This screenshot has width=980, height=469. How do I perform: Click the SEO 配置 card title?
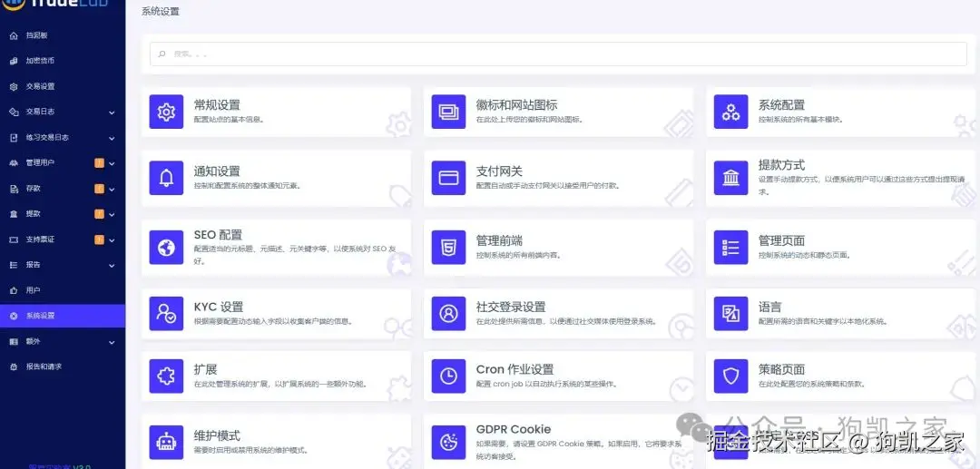tap(218, 235)
